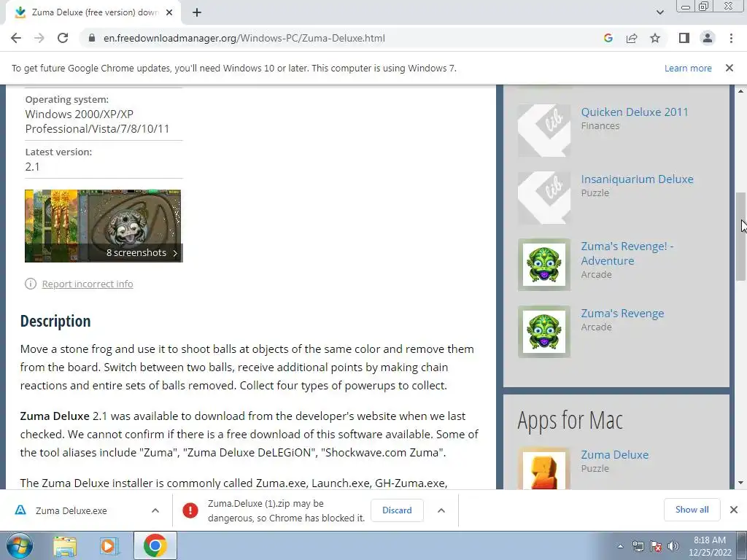The width and height of the screenshot is (747, 560).
Task: Close the downloads bar
Action: pyautogui.click(x=734, y=510)
